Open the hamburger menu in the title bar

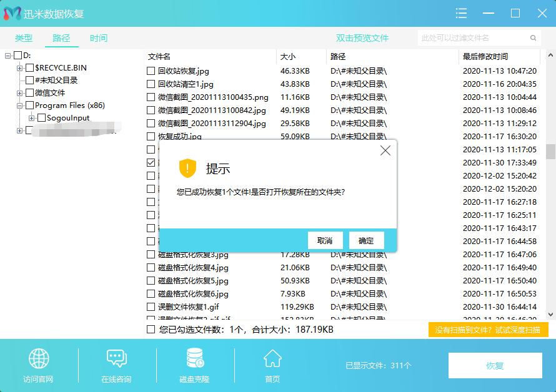click(461, 13)
